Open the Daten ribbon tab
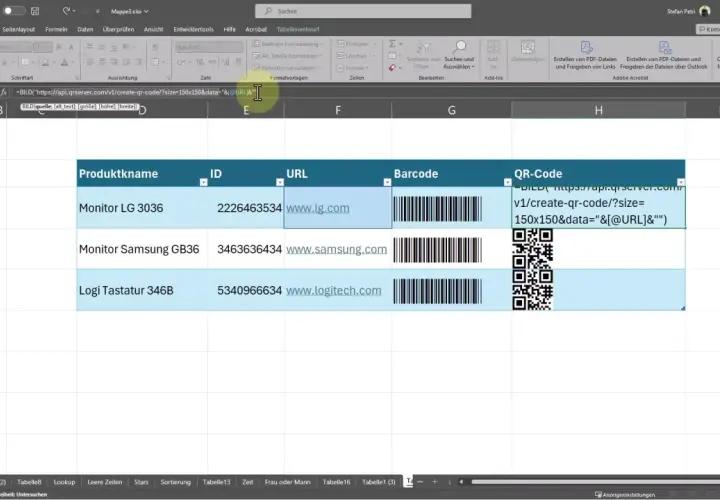720x500 pixels. click(85, 29)
